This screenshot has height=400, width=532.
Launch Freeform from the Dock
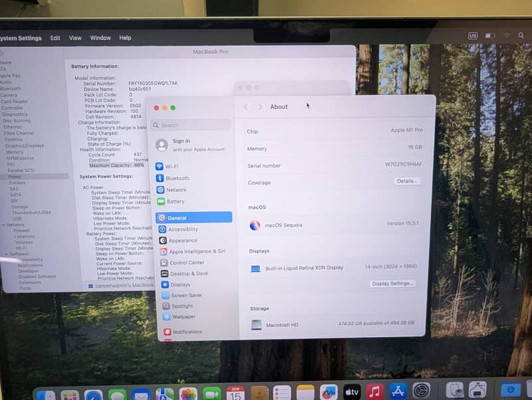pyautogui.click(x=329, y=392)
